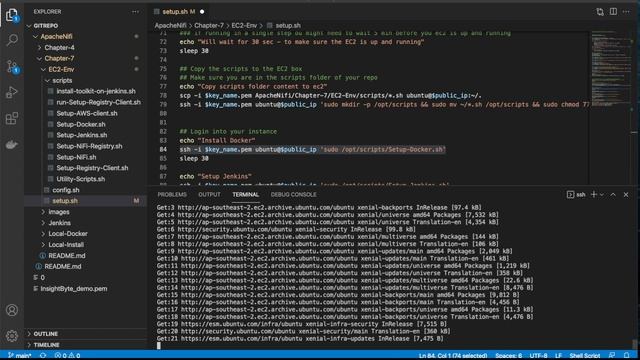The width and height of the screenshot is (640, 360).
Task: Click line and column position indicator
Action: [453, 356]
